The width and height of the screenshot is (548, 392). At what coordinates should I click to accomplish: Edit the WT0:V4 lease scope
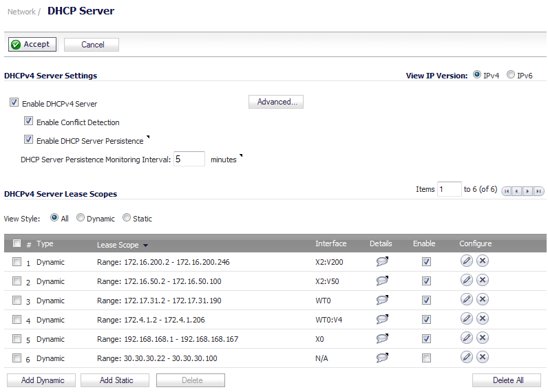click(467, 318)
